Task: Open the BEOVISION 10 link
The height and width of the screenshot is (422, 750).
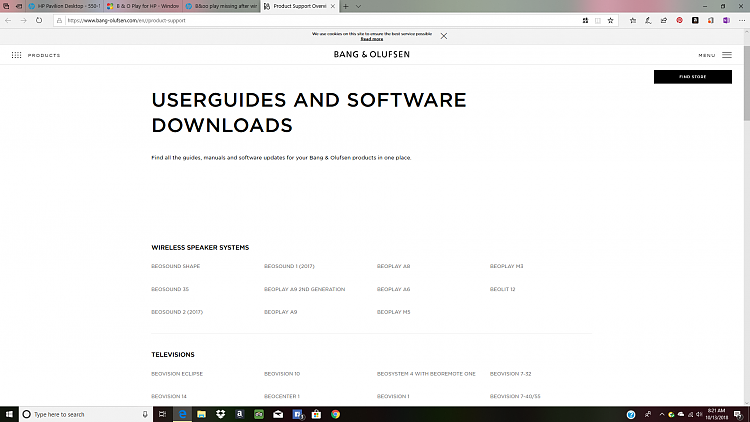Action: click(282, 374)
